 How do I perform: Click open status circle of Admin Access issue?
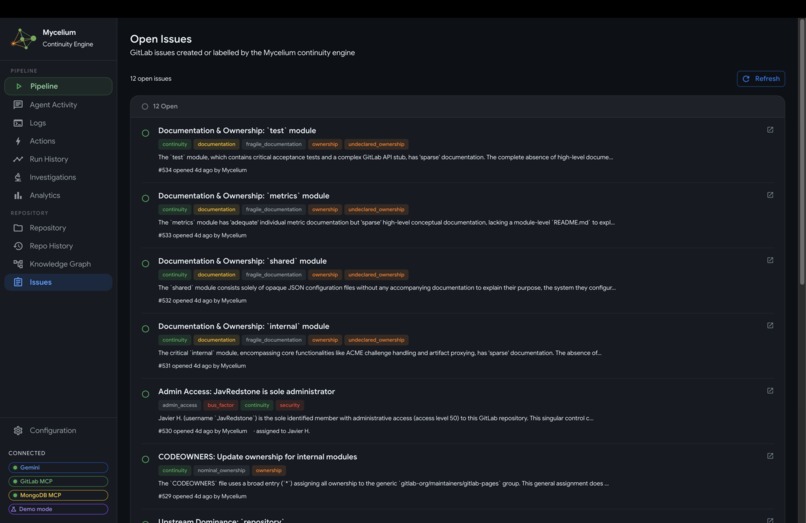145,394
